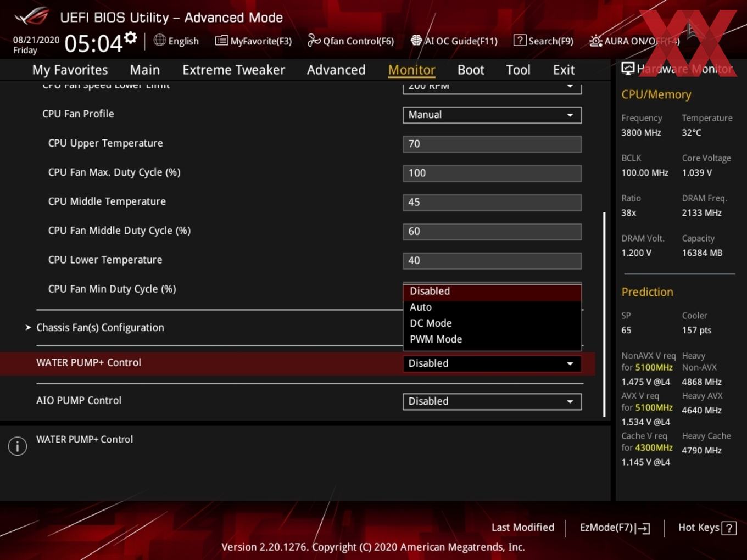The height and width of the screenshot is (560, 747).
Task: Click the 16384 MB capacity value
Action: [702, 253]
